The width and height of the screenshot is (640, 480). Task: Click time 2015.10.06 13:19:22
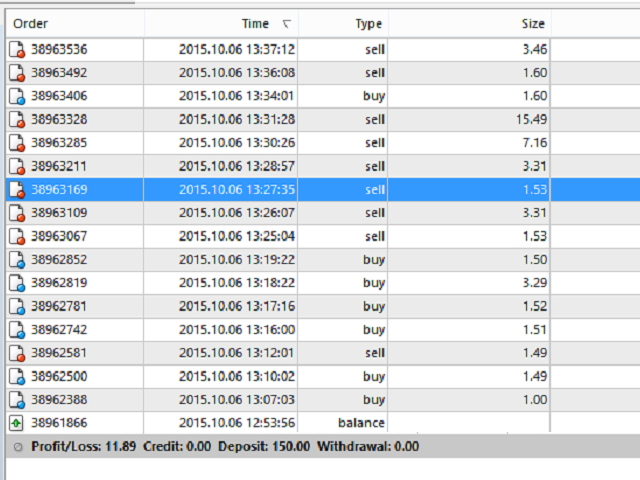pos(237,260)
